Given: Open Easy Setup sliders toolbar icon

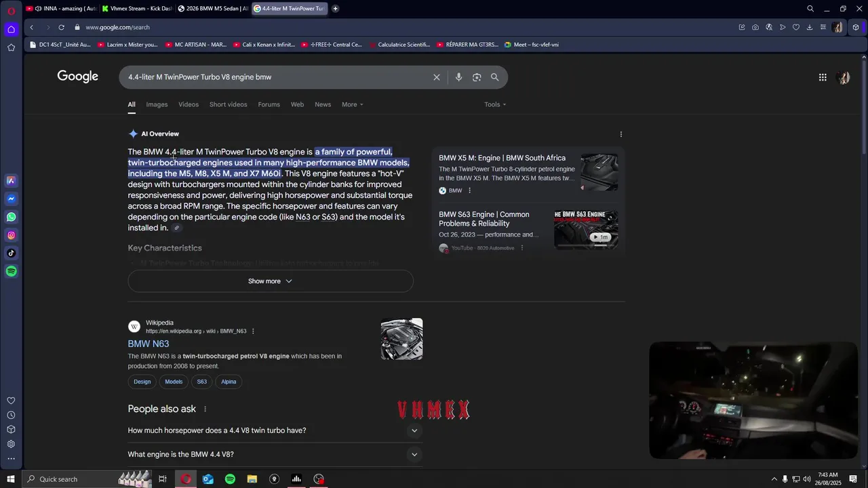Looking at the screenshot, I should [823, 27].
